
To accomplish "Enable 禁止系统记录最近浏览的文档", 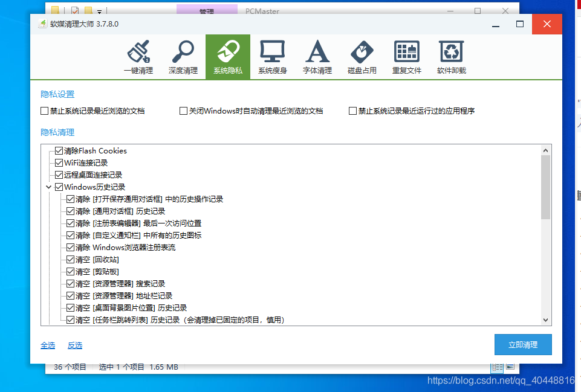I will click(x=44, y=111).
